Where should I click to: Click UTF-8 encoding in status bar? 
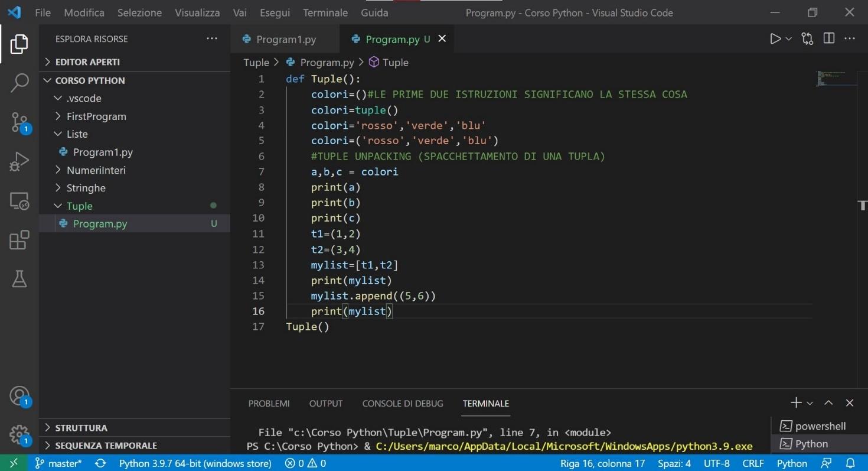(x=716, y=463)
